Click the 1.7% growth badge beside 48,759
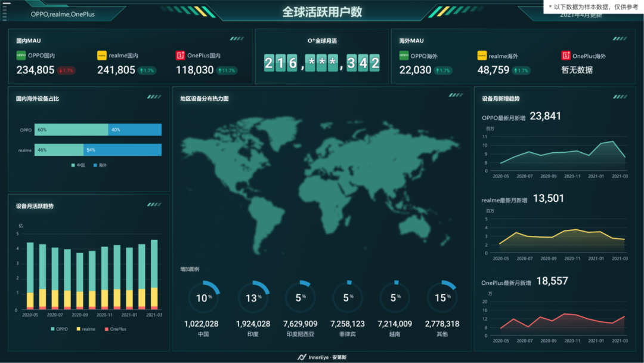Image resolution: width=644 pixels, height=363 pixels. coord(521,70)
